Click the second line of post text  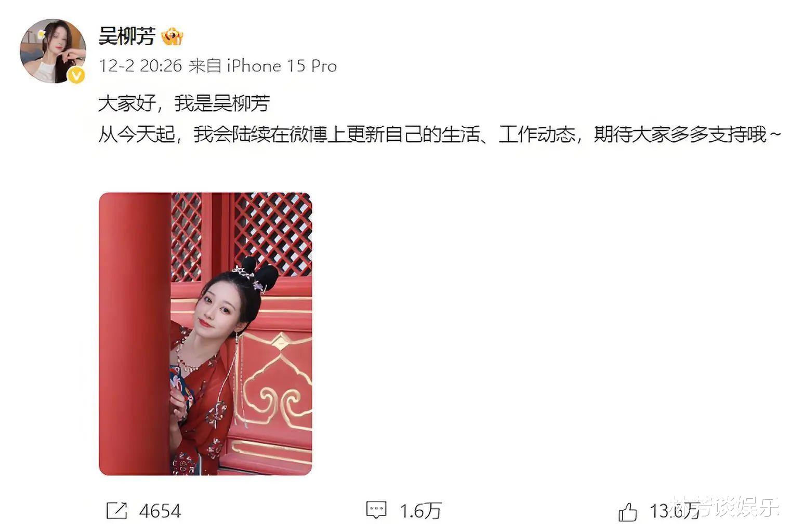click(x=440, y=135)
